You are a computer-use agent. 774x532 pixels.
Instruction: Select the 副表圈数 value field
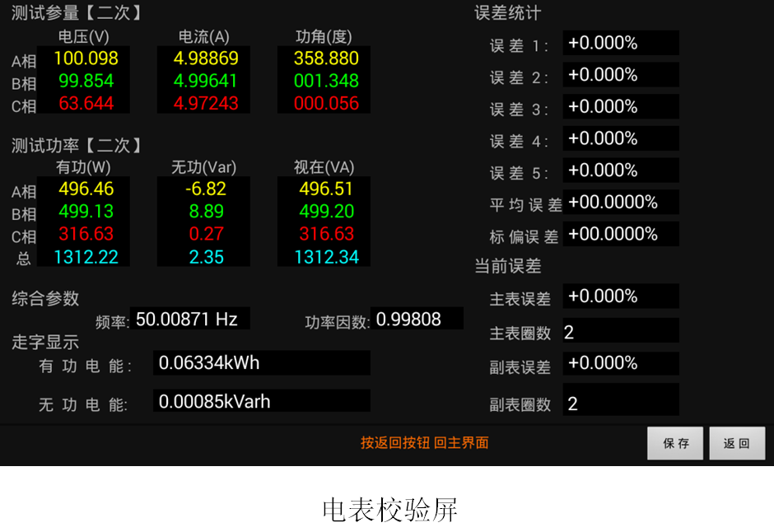click(621, 403)
